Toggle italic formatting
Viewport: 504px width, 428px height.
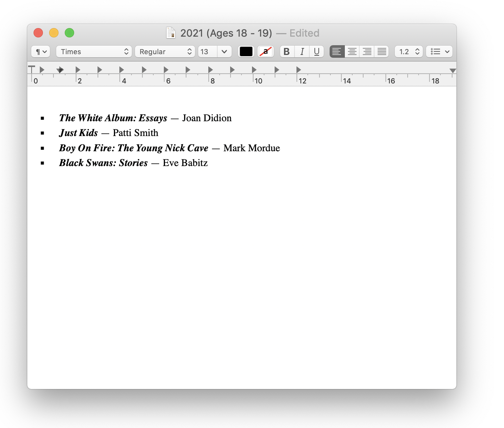302,51
